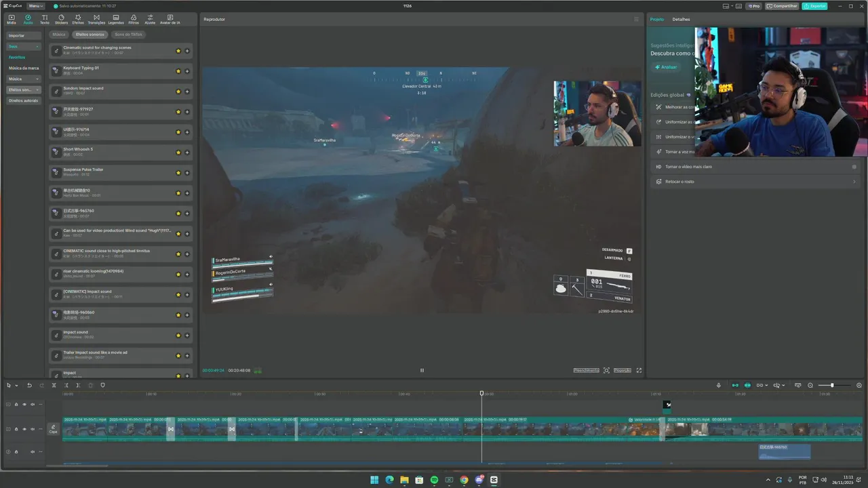Screen dimensions: 868x488
Task: Add 'Short Whoosh 5' sound to timeline
Action: coord(187,152)
